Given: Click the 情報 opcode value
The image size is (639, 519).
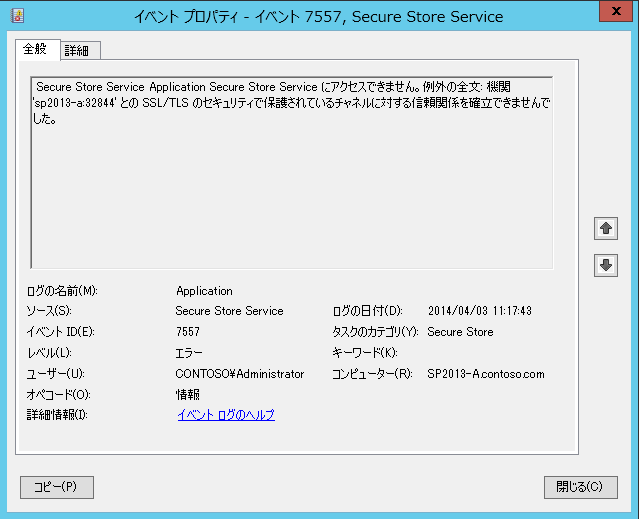Looking at the screenshot, I should coord(187,394).
